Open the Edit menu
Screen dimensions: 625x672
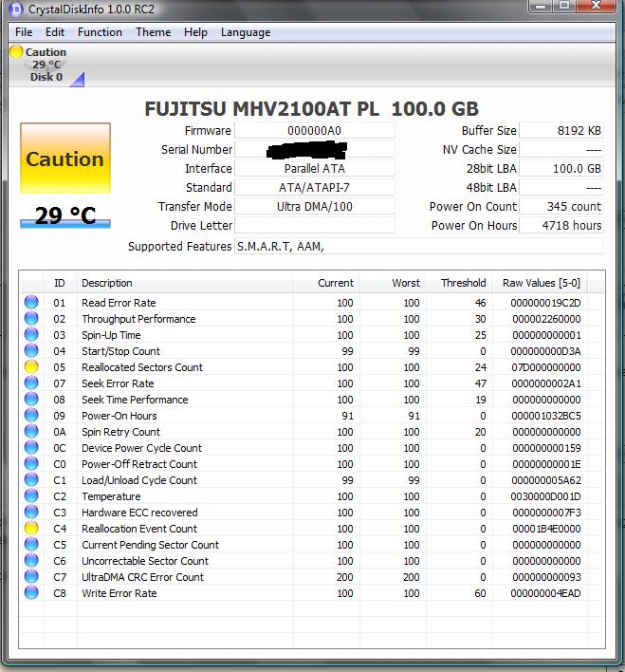click(x=55, y=32)
